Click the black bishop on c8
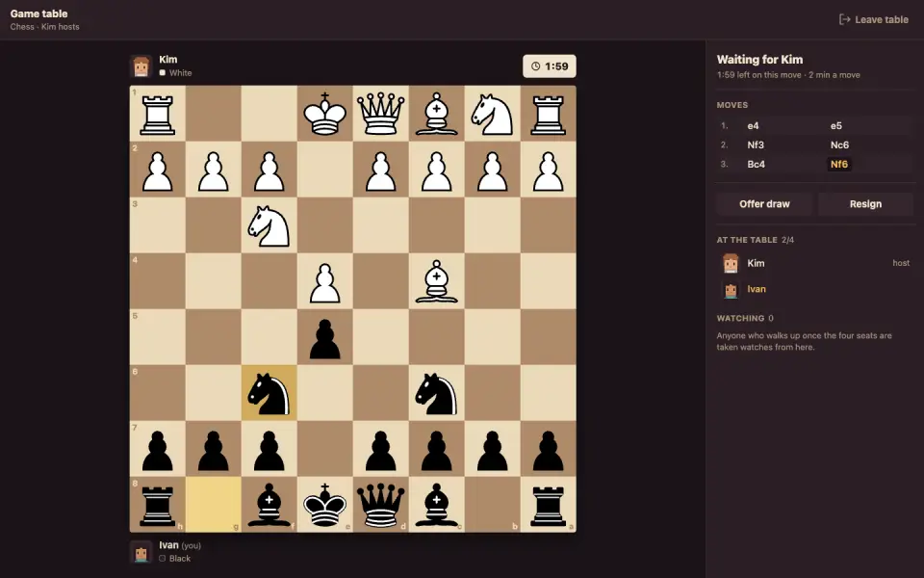This screenshot has width=924, height=578. (437, 505)
